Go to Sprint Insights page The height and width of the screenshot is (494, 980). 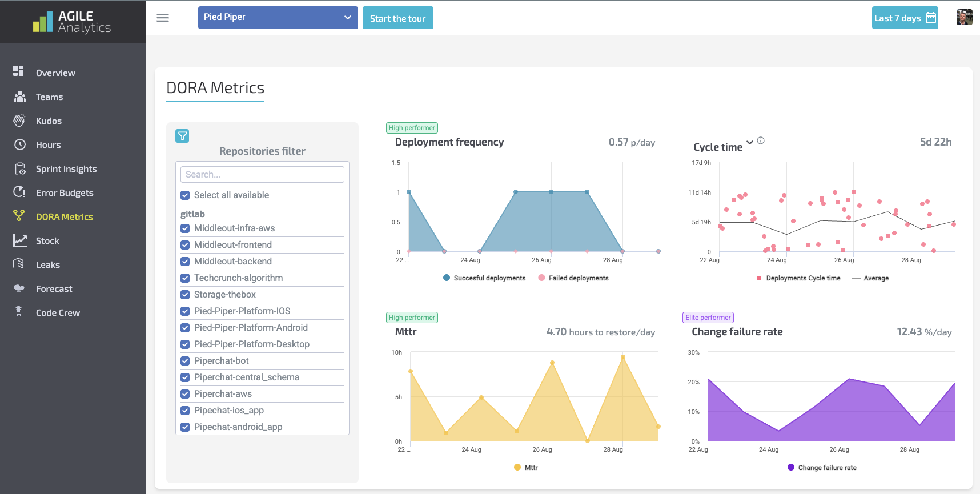coord(66,169)
